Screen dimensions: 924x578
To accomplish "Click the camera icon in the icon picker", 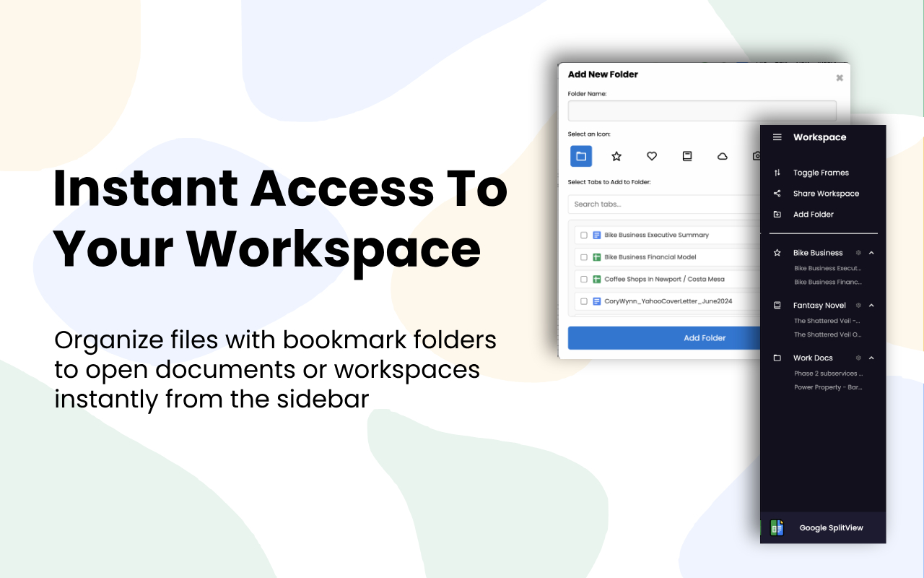I will (757, 156).
